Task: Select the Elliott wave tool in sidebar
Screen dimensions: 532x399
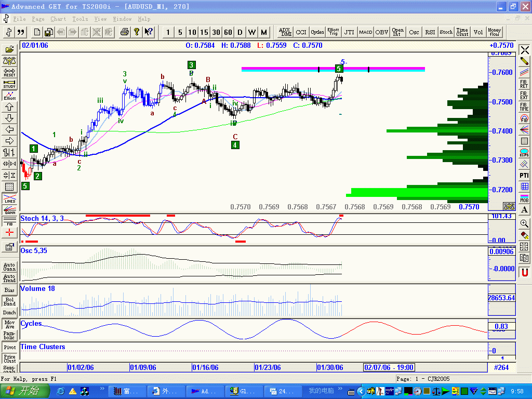Action: [9, 96]
